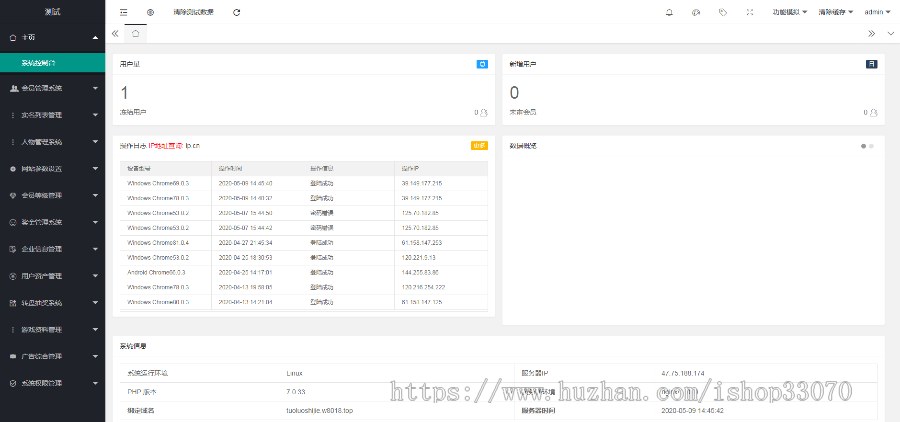This screenshot has height=422, width=900.
Task: Open the admin user dropdown
Action: pyautogui.click(x=877, y=12)
